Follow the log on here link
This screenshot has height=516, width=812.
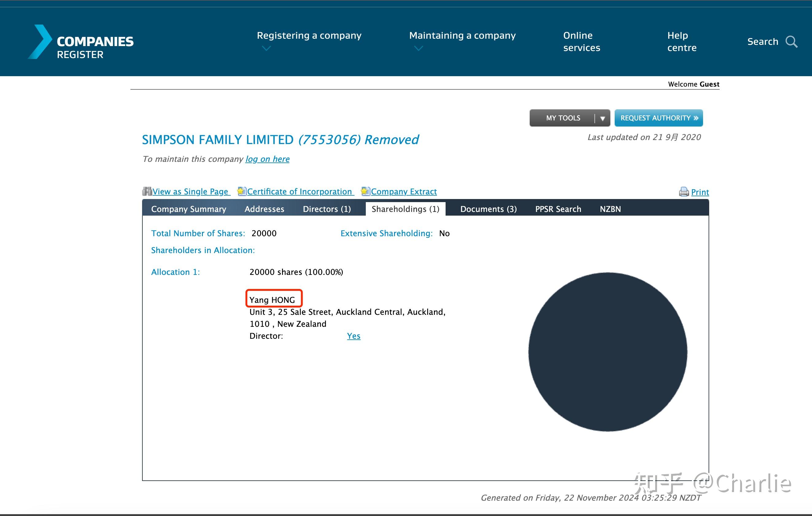click(267, 159)
